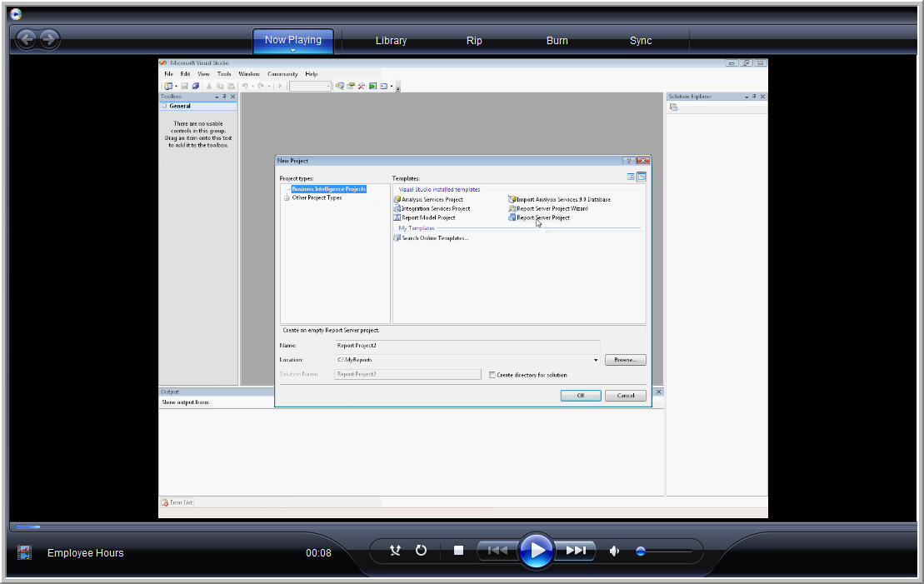Open the File menu in Visual Studio
The height and width of the screenshot is (584, 924).
pos(168,74)
